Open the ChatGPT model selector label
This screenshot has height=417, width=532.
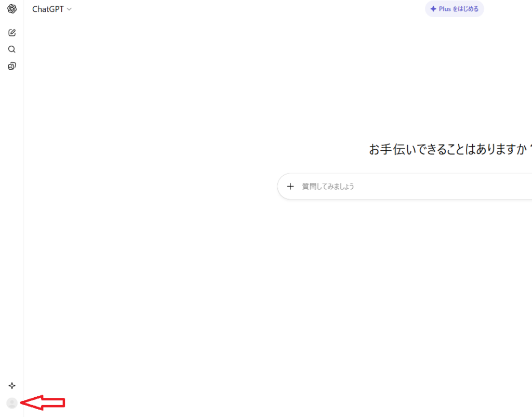[x=48, y=9]
